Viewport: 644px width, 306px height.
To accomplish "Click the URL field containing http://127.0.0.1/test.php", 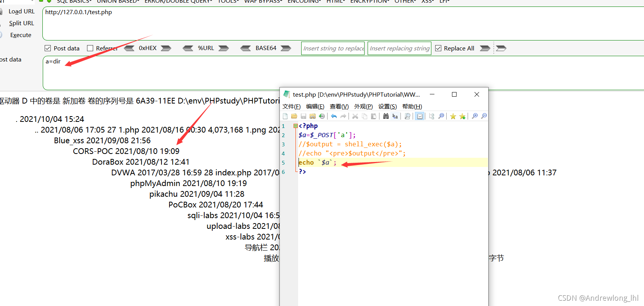I will click(x=343, y=23).
